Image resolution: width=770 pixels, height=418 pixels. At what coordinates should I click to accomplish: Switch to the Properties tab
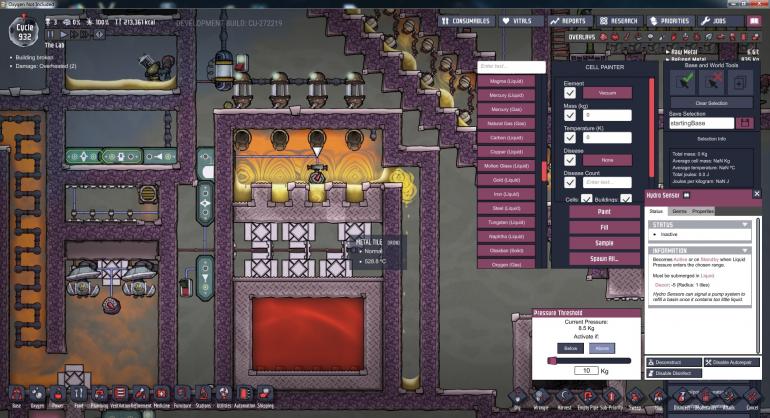703,211
